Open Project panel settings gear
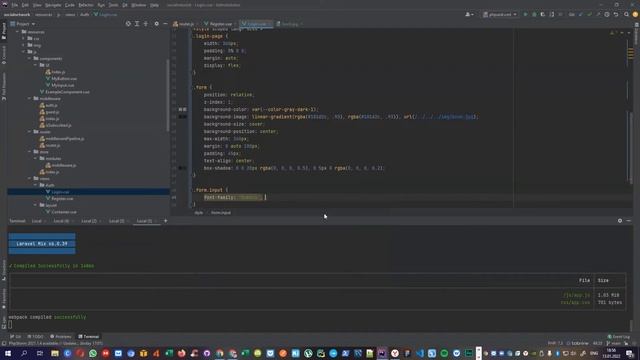This screenshot has height=360, width=640. pyautogui.click(x=156, y=24)
